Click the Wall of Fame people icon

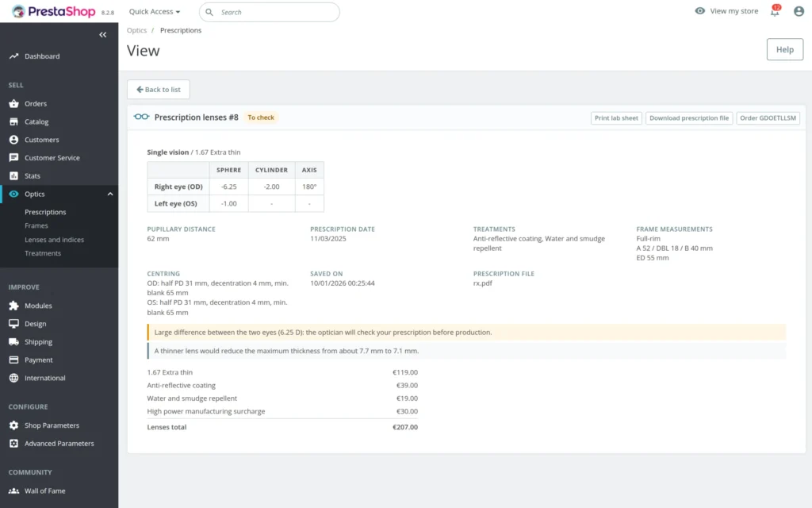(14, 491)
